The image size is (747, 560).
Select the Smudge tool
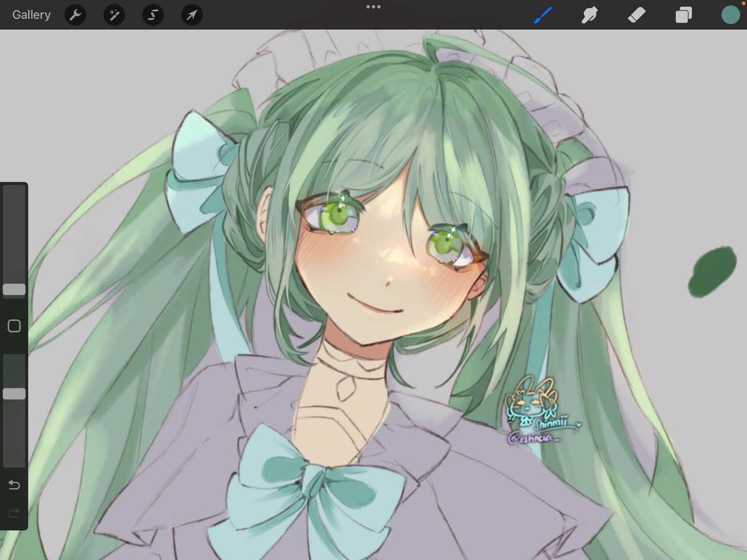pyautogui.click(x=590, y=15)
